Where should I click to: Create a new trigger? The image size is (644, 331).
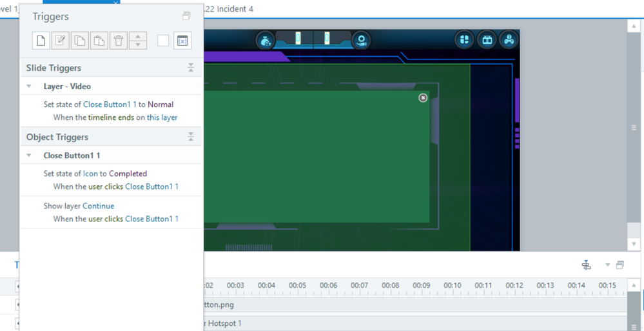tap(41, 41)
